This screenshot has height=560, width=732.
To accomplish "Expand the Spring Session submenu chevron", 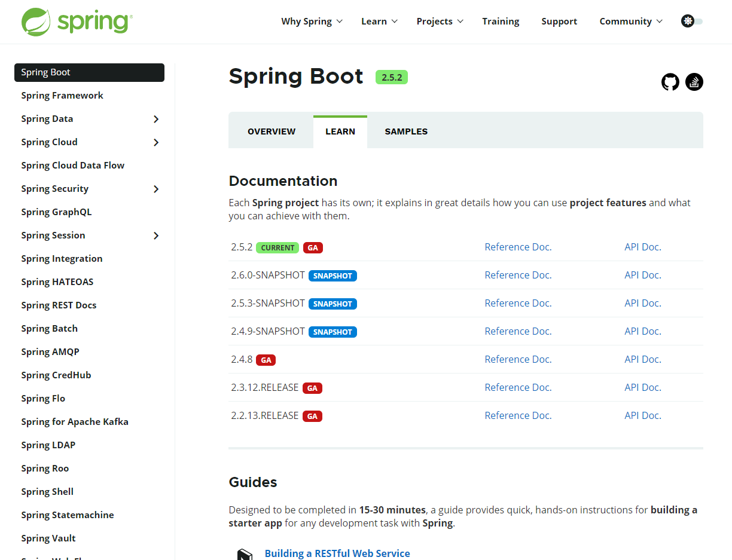I will (x=156, y=235).
